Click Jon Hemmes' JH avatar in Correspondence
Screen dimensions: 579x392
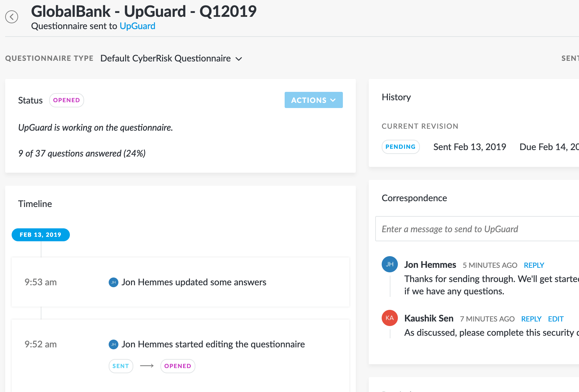click(390, 264)
